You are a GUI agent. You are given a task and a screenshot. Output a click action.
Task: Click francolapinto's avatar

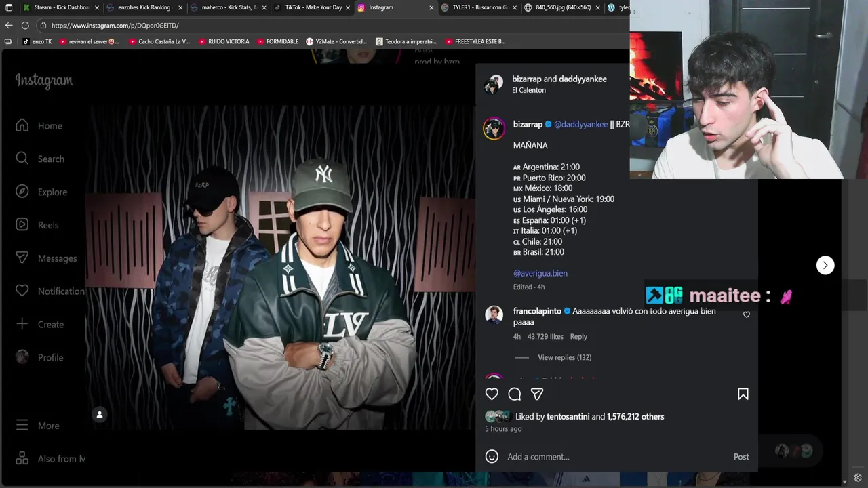click(x=494, y=314)
